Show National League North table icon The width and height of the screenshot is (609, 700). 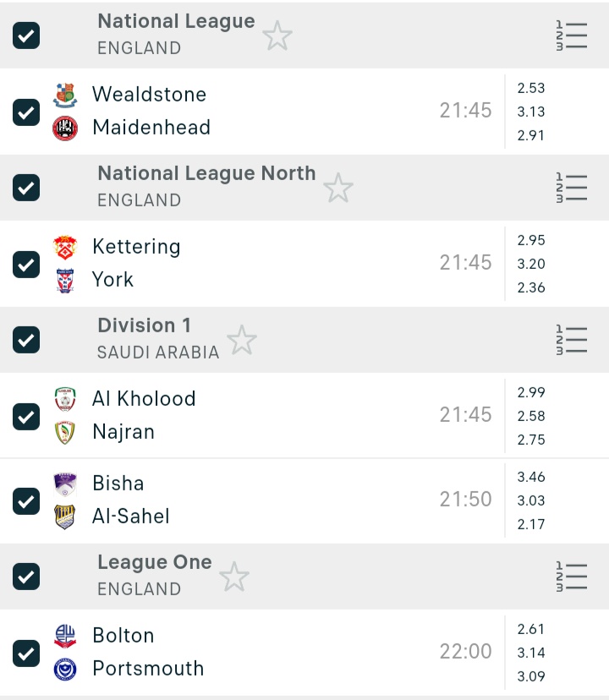[x=571, y=188]
